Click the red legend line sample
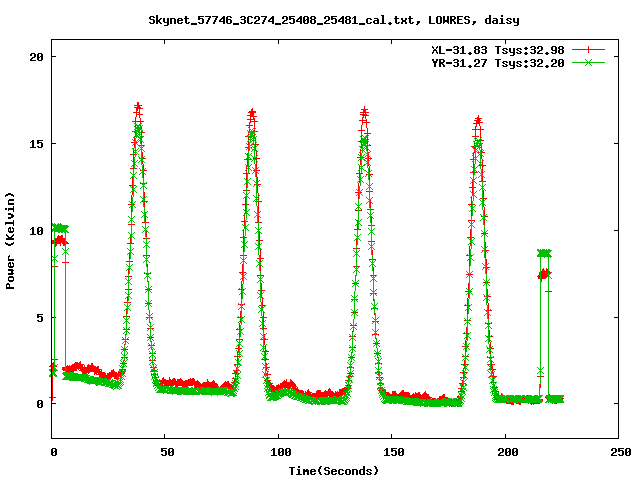The height and width of the screenshot is (480, 640). coord(588,50)
